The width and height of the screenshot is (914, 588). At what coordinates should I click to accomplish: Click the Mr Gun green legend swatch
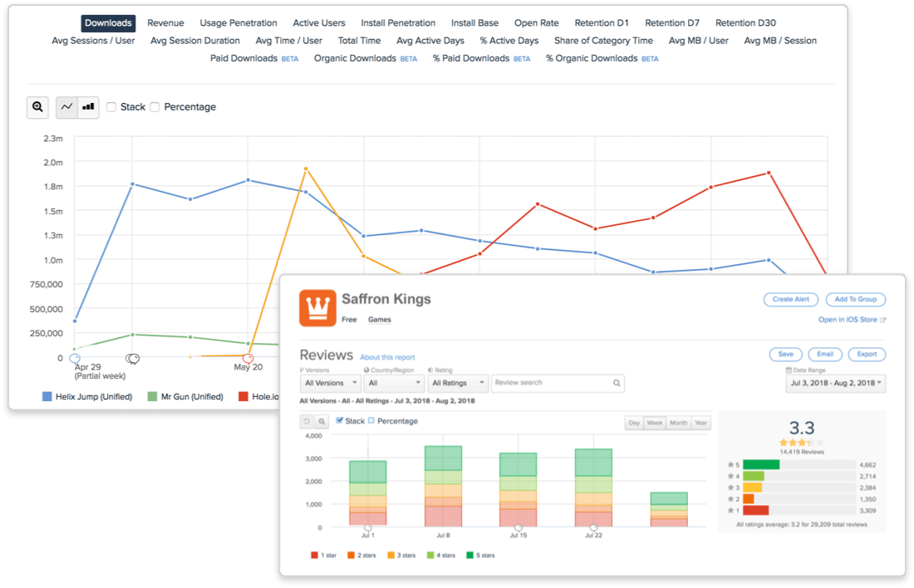click(x=152, y=397)
